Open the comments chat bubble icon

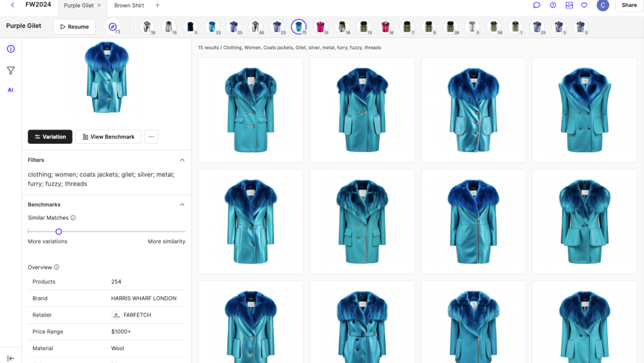click(x=536, y=5)
